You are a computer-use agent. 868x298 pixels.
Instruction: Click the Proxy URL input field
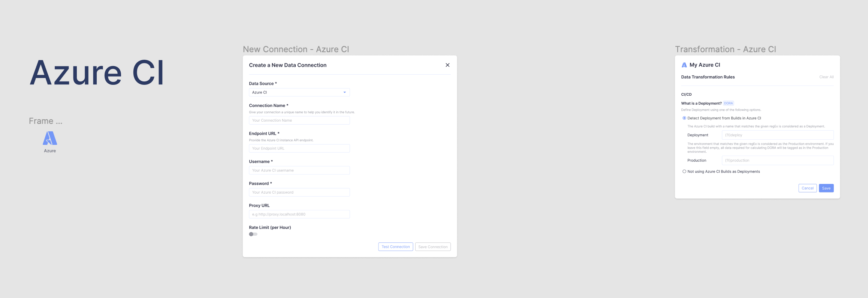[x=299, y=214]
